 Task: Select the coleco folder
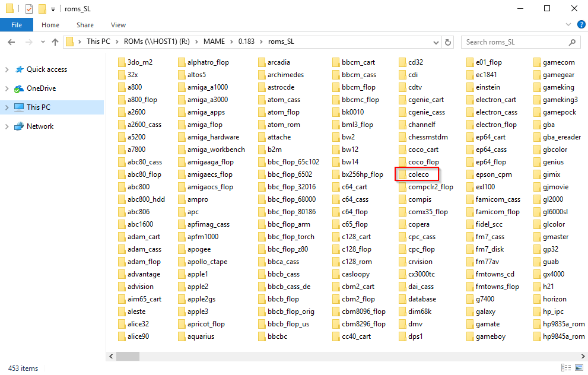pos(414,174)
